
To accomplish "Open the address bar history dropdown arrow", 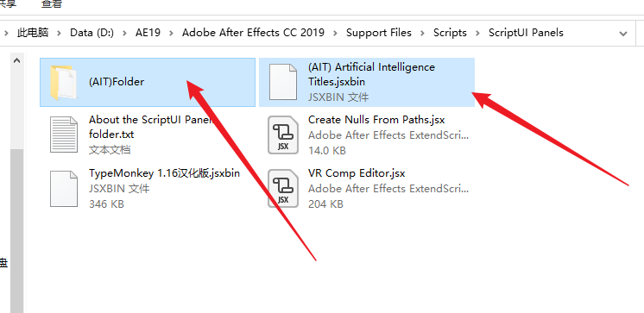I will pyautogui.click(x=623, y=34).
